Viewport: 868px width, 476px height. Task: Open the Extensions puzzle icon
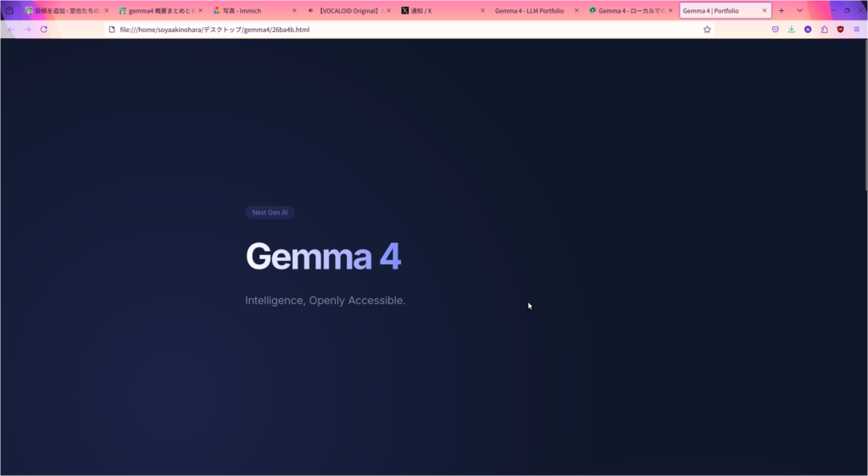[824, 29]
